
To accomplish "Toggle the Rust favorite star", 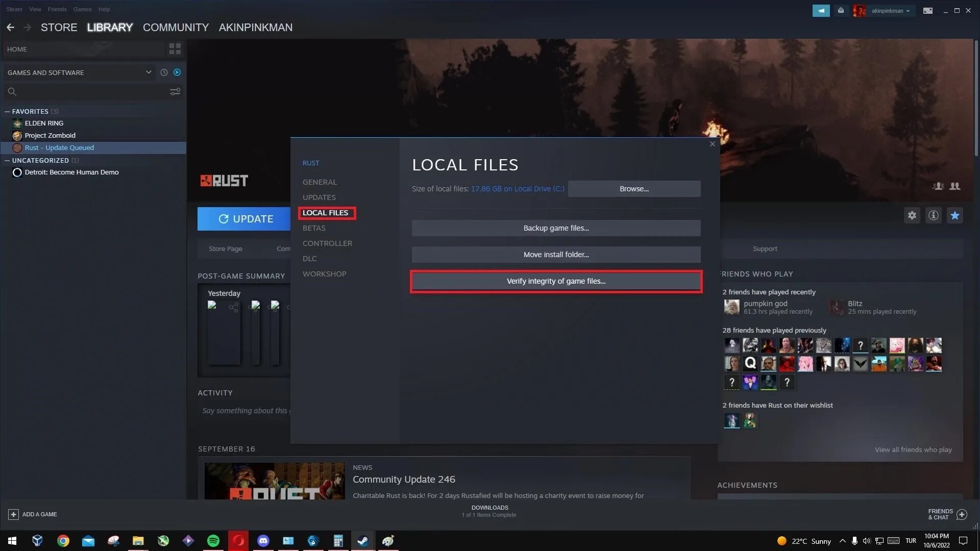I will tap(955, 215).
